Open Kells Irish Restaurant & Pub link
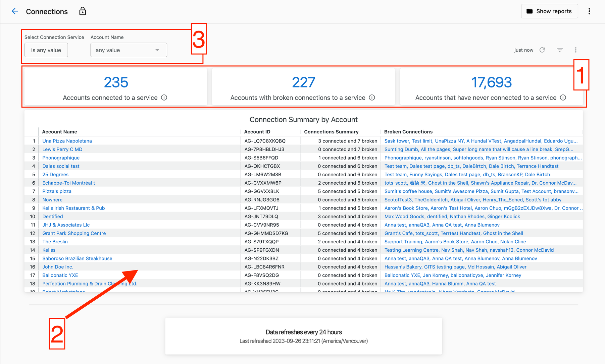Screen dimensions: 605x364 (x=73, y=208)
